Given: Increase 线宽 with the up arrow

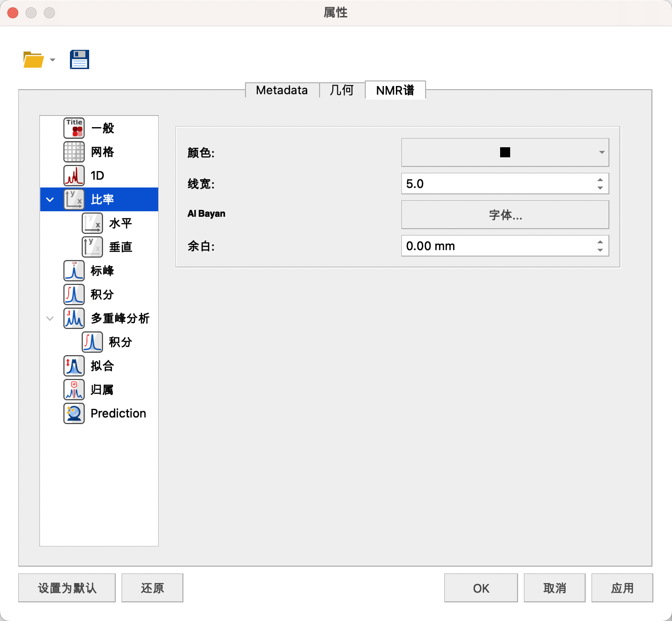Looking at the screenshot, I should 600,180.
